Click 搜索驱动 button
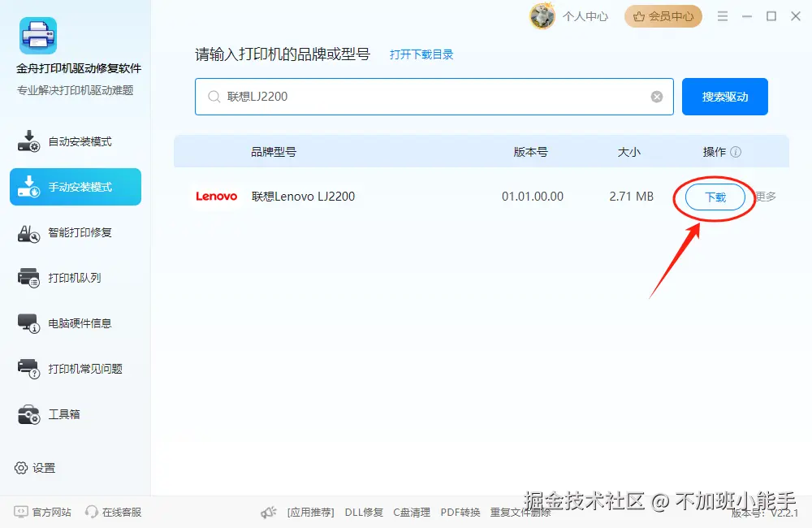This screenshot has width=812, height=528. (724, 97)
